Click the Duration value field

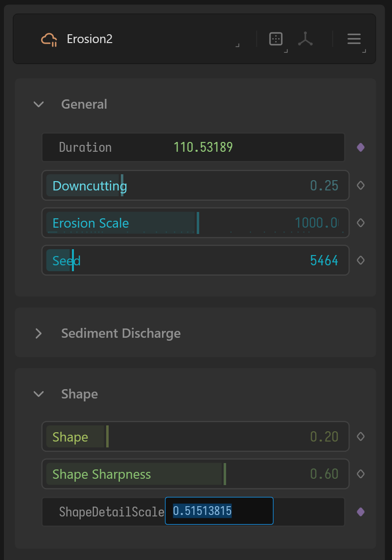203,147
